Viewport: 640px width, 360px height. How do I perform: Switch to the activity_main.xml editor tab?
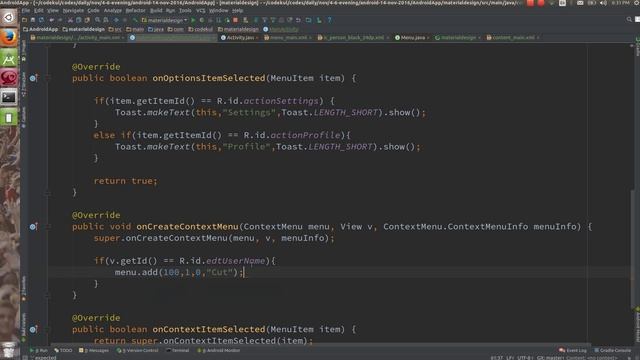pos(77,38)
